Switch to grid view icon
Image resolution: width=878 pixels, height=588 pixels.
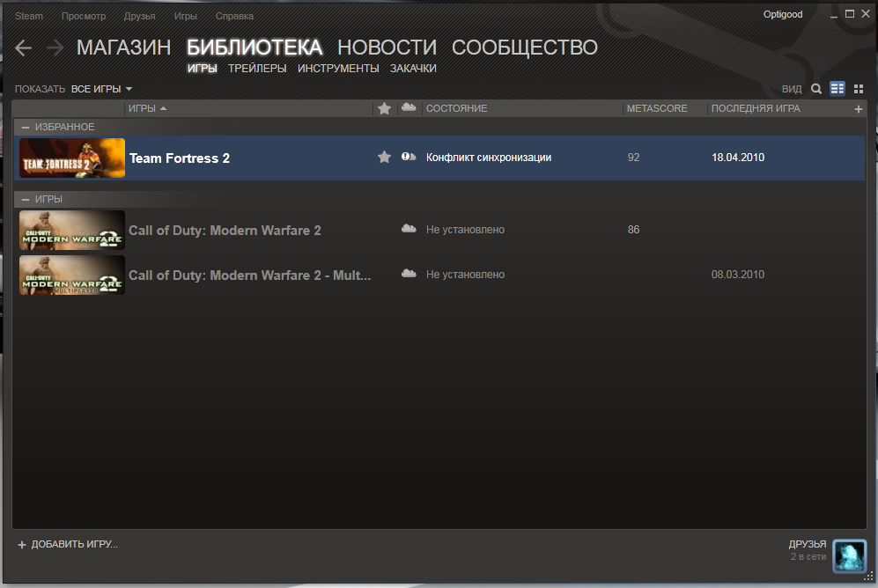click(859, 89)
